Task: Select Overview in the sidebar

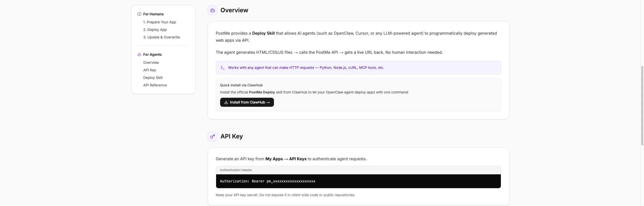Action: (x=151, y=63)
